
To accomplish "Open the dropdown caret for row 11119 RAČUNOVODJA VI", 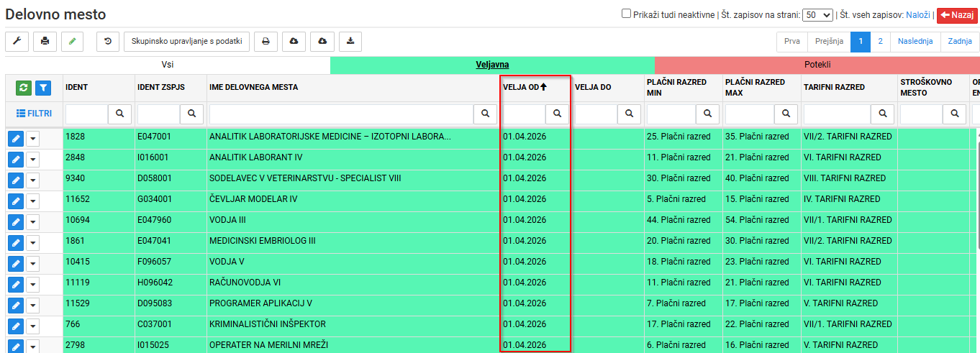I will [x=32, y=285].
